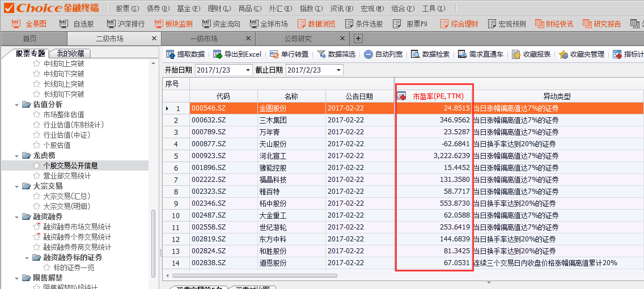644x289 pixels.
Task: Open the 自选股 monitor icon
Action: point(63,24)
